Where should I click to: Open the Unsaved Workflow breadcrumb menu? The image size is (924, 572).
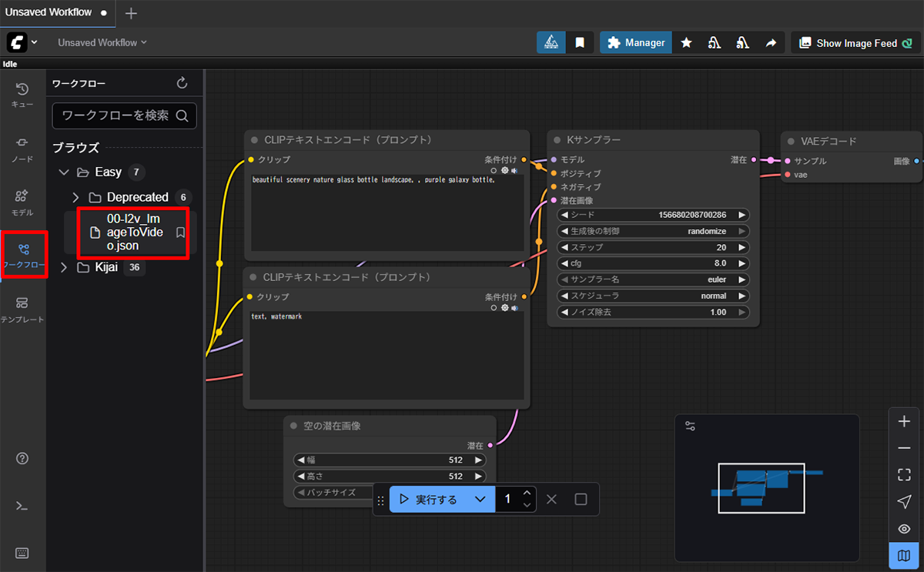[102, 43]
